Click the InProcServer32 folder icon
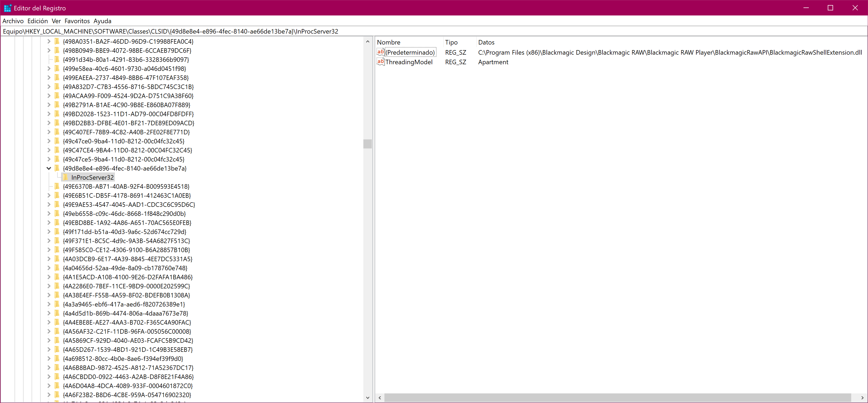The width and height of the screenshot is (868, 403). click(65, 177)
